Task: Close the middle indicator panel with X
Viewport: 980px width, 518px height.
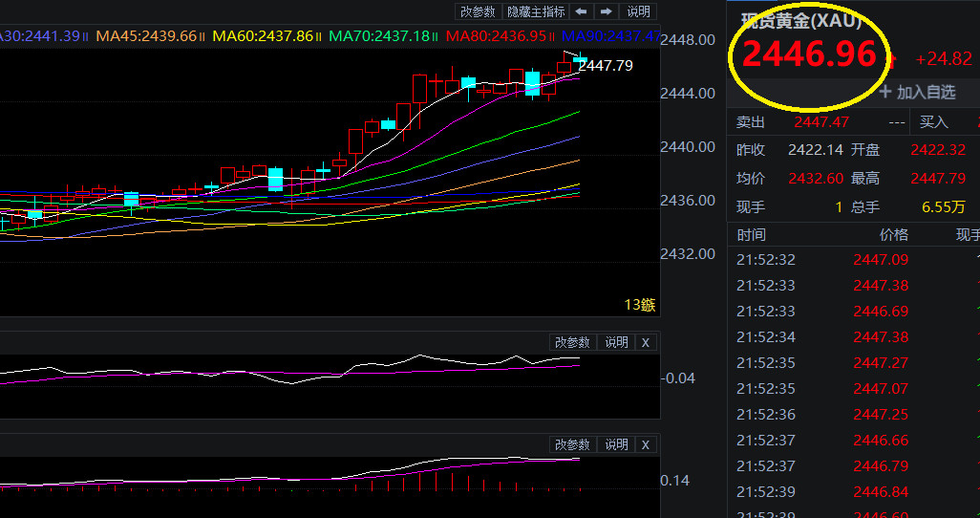Action: coord(645,342)
